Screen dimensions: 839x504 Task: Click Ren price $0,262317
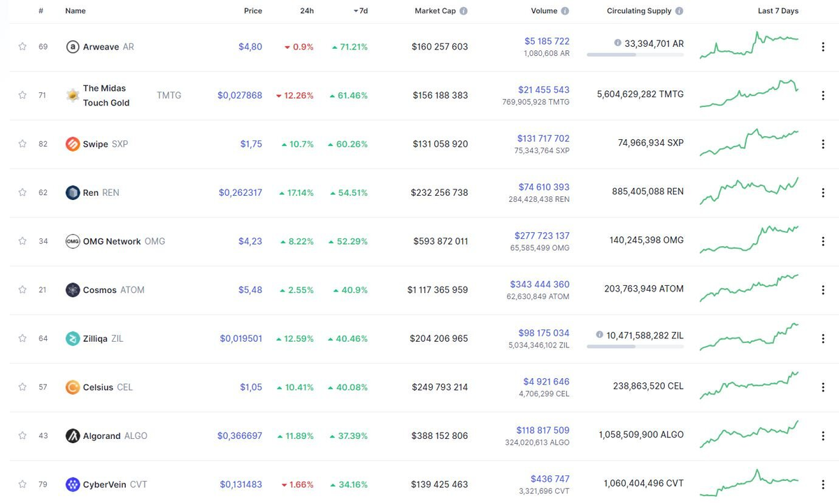click(x=241, y=192)
